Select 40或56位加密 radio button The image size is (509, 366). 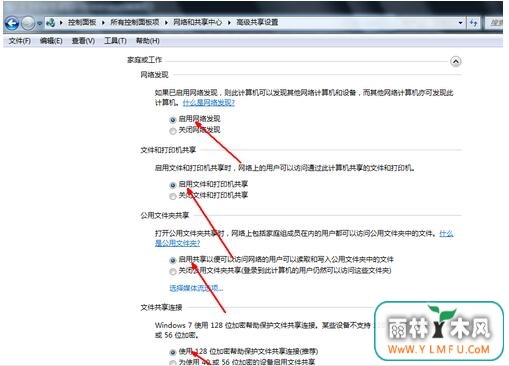click(x=173, y=363)
